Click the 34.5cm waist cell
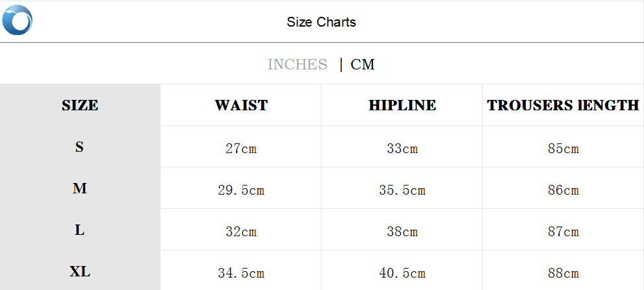 click(241, 273)
